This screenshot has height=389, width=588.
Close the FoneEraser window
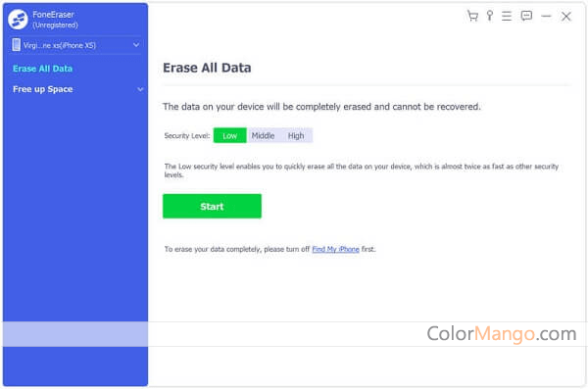coord(566,16)
